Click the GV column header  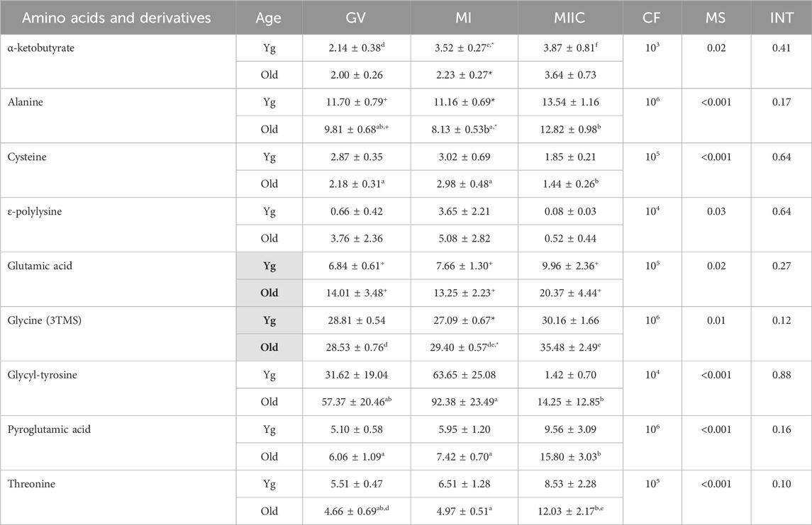click(356, 18)
